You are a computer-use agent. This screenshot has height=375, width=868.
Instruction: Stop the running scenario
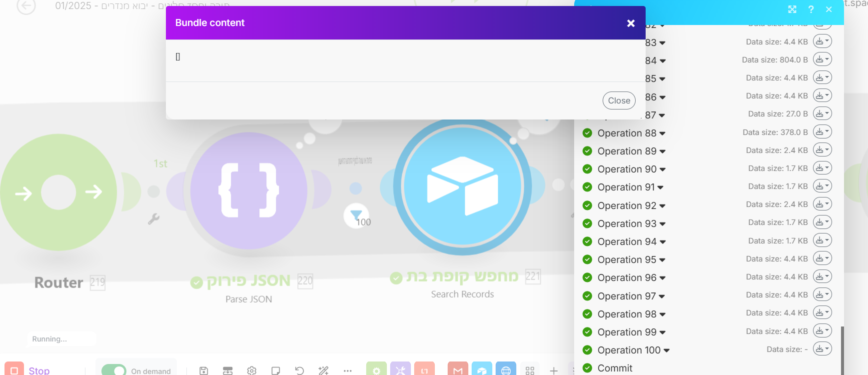click(27, 369)
